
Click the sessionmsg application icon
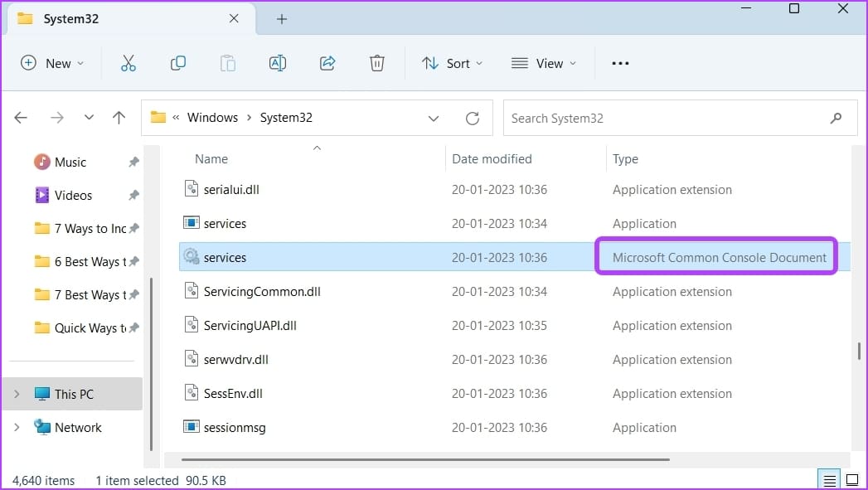(x=191, y=426)
